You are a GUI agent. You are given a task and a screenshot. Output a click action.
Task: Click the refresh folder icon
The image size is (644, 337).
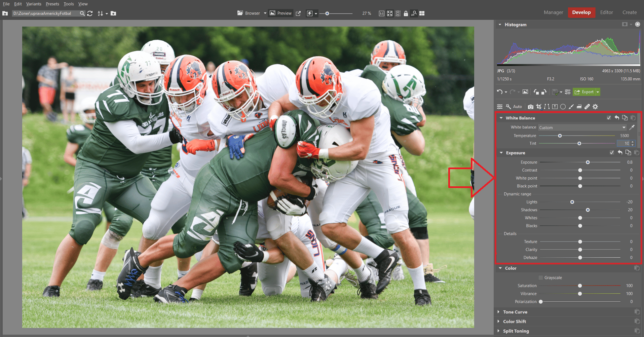(x=90, y=13)
